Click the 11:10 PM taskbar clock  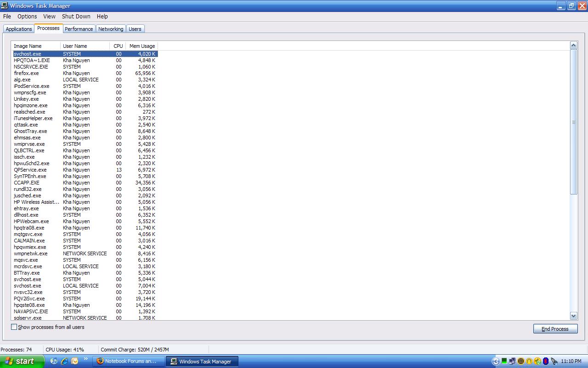coord(571,362)
